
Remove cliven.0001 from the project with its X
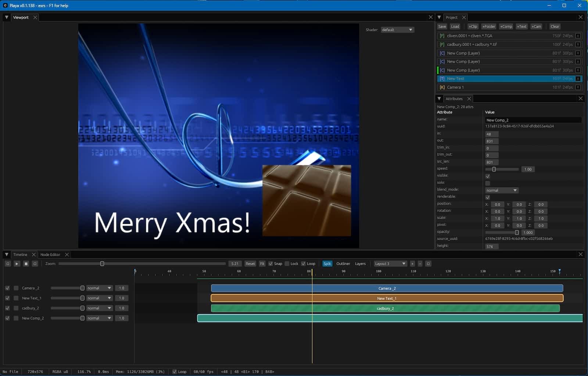click(x=578, y=36)
